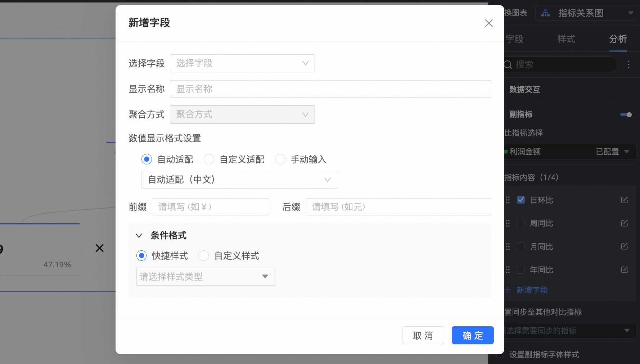The image size is (640, 364).
Task: Select the 自定义适配 radio option
Action: pyautogui.click(x=209, y=159)
